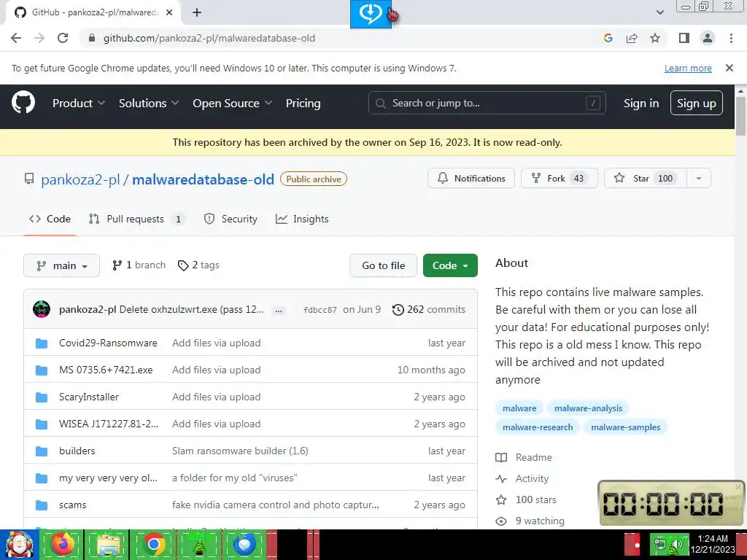Expand the commit message ellipsis button

pos(279,311)
